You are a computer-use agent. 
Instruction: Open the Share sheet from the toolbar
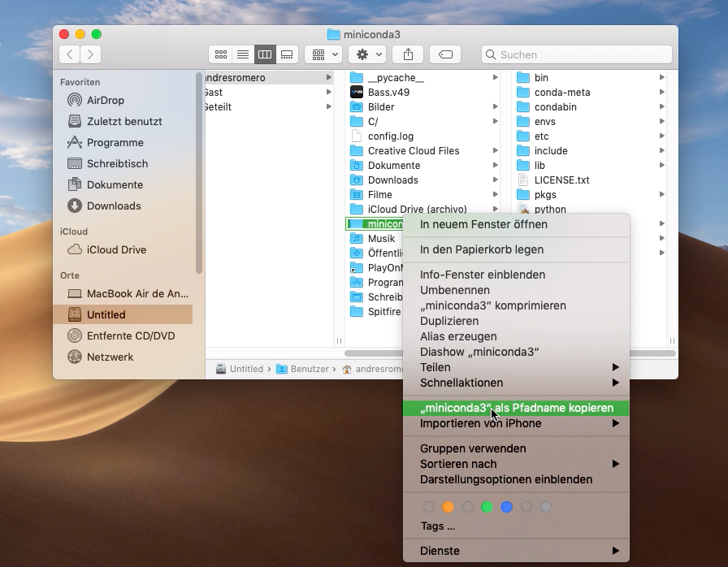pos(407,54)
